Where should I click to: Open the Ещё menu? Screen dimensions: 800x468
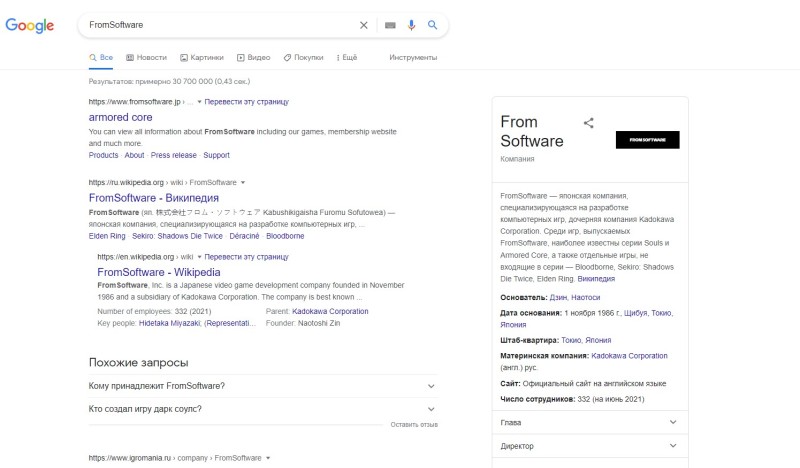click(347, 58)
